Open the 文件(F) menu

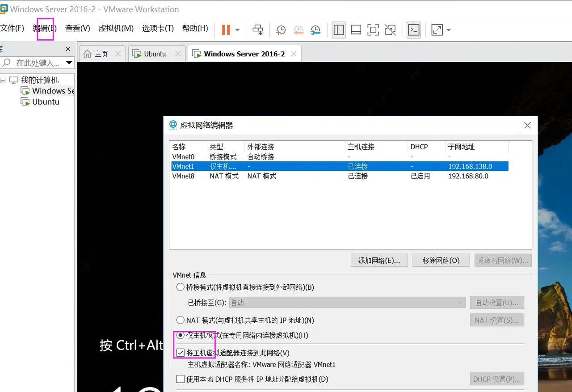pos(12,29)
